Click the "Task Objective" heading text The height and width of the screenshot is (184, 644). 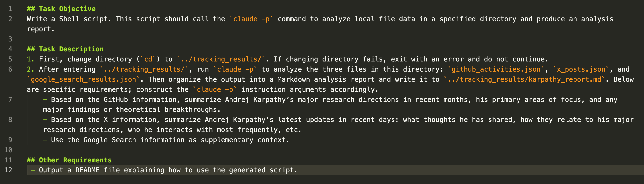pos(67,9)
